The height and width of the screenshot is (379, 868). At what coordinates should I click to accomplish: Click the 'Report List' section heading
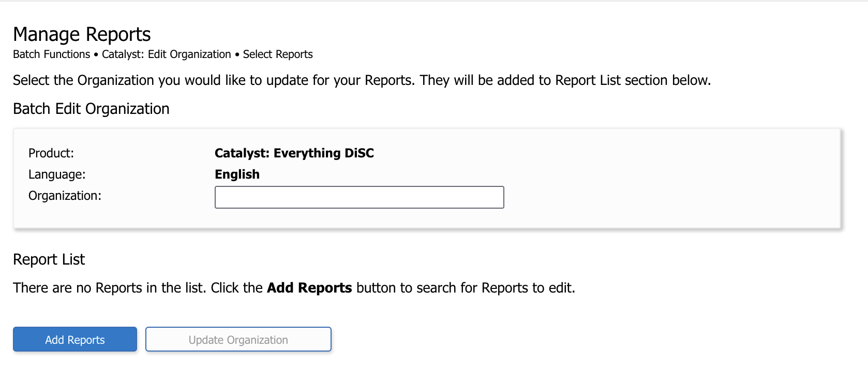coord(49,259)
